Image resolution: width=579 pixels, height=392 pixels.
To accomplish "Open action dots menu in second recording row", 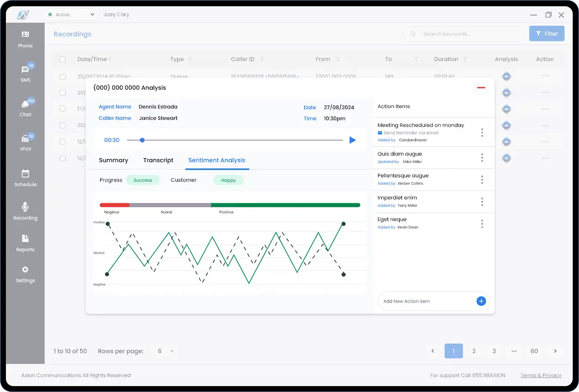I will pyautogui.click(x=545, y=93).
